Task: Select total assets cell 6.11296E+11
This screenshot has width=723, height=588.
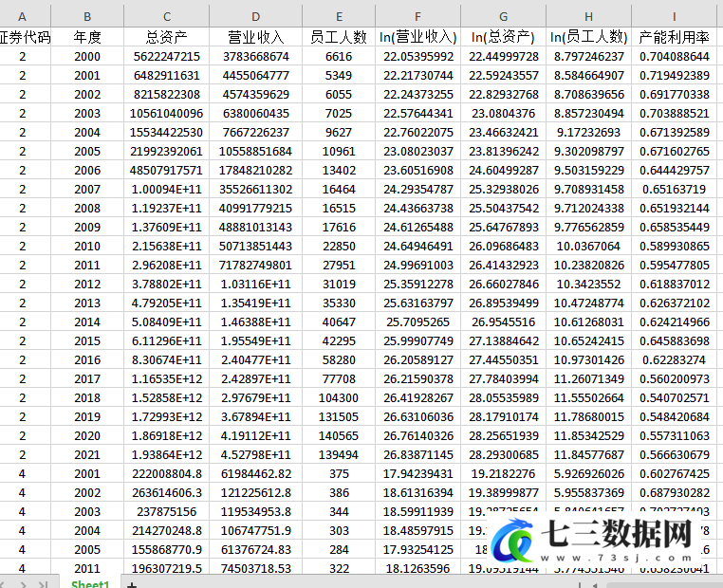Action: pos(166,340)
